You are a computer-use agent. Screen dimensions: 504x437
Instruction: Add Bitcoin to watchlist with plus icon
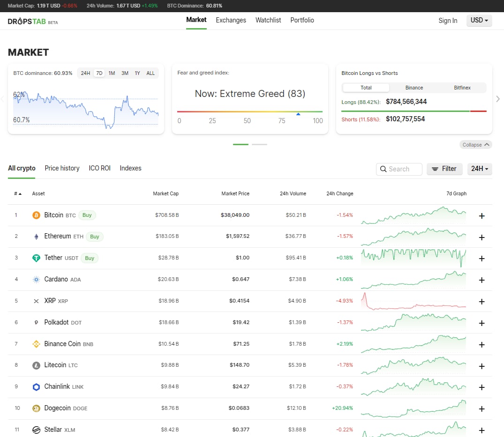(481, 216)
